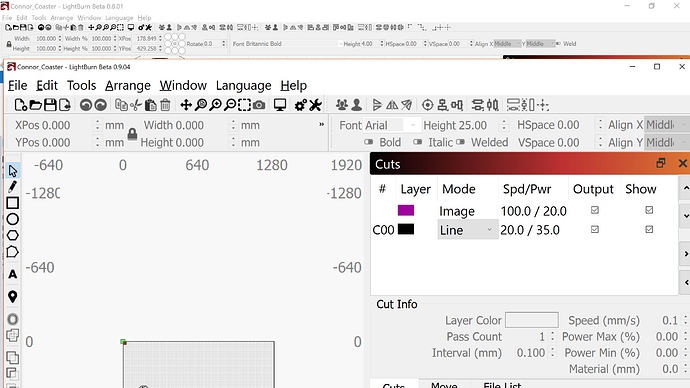This screenshot has width=690, height=388.
Task: Click the Import file icon
Action: (65, 105)
